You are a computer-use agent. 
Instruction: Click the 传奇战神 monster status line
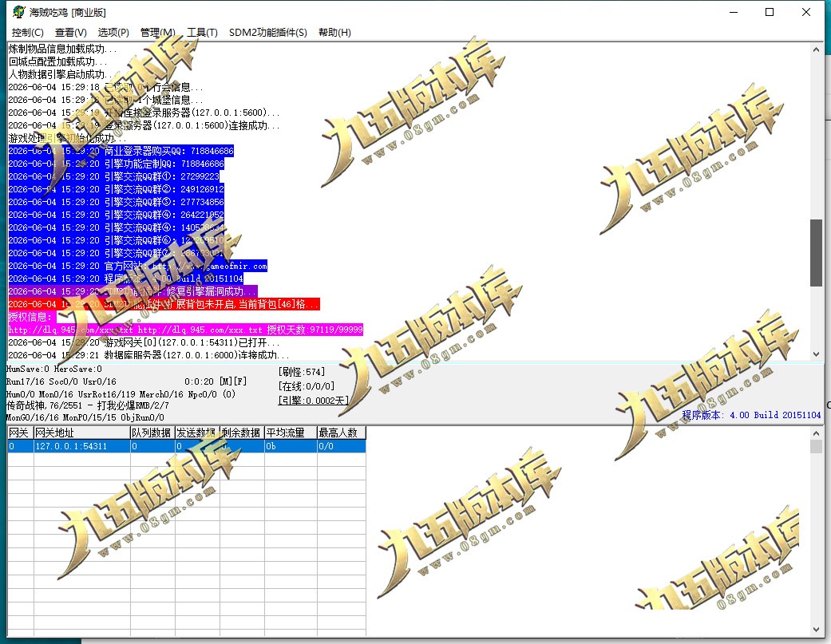88,405
